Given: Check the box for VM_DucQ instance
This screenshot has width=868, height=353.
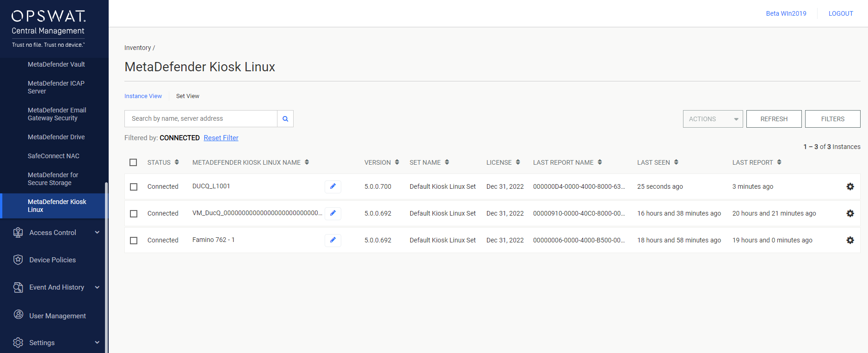Looking at the screenshot, I should pyautogui.click(x=134, y=214).
